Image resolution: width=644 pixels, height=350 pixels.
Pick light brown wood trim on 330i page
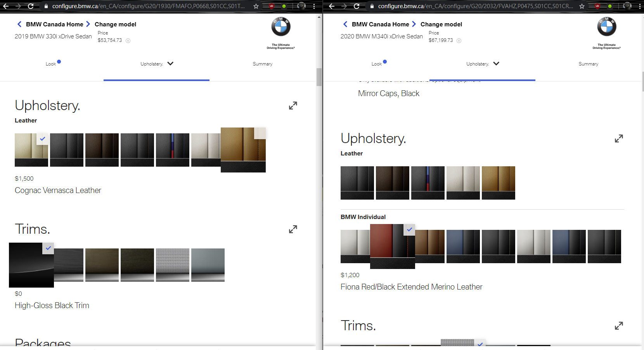102,265
